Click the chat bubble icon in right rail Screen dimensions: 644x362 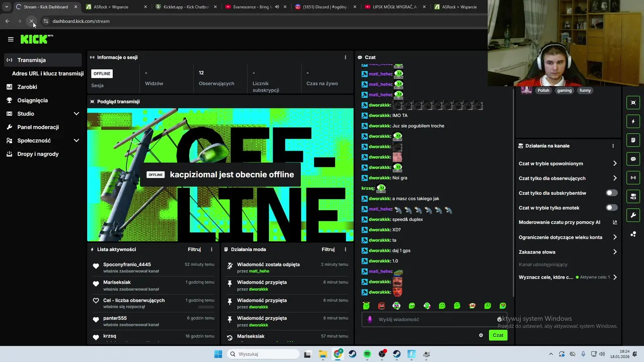(633, 159)
